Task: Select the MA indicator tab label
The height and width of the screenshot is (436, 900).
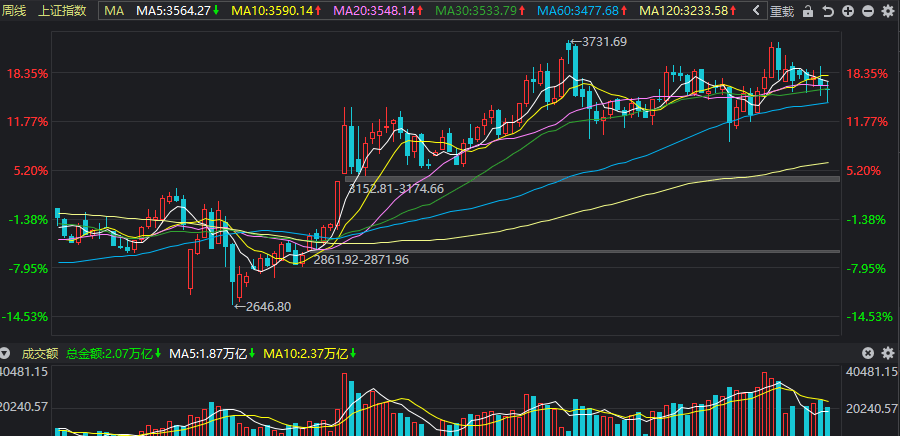Action: [x=114, y=10]
